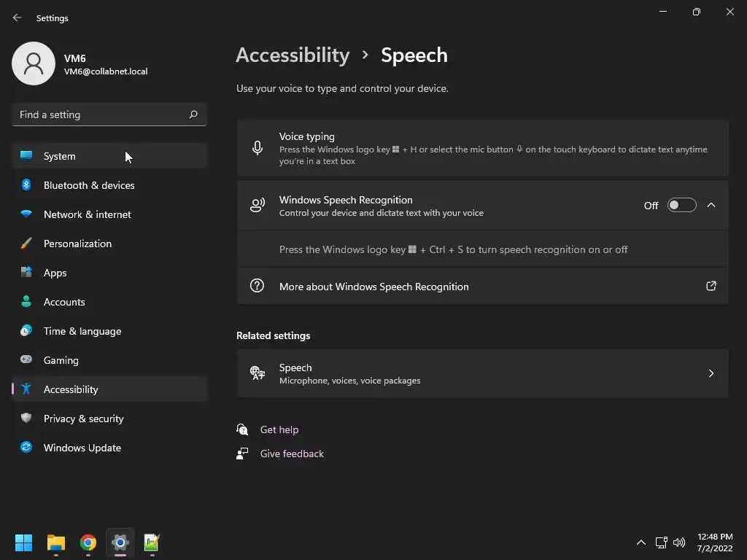The height and width of the screenshot is (560, 747).
Task: Collapse the Windows Speech Recognition section
Action: (711, 205)
